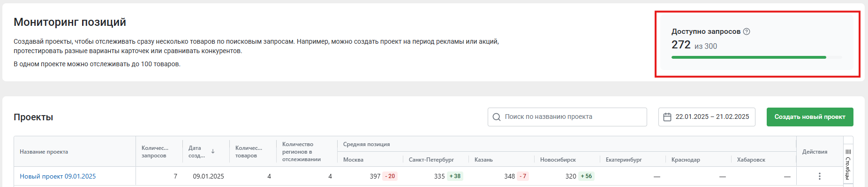
Task: Open the calendar icon in date range
Action: click(667, 117)
